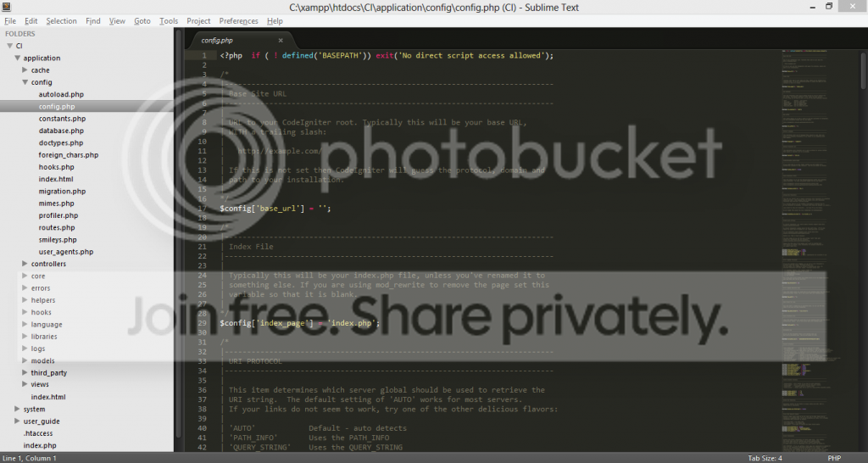This screenshot has height=463, width=868.
Task: Open the Goto menu
Action: click(x=142, y=21)
